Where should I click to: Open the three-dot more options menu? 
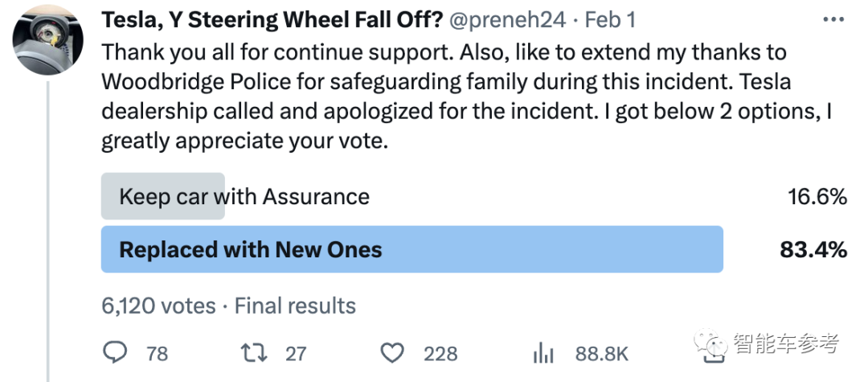[x=833, y=20]
